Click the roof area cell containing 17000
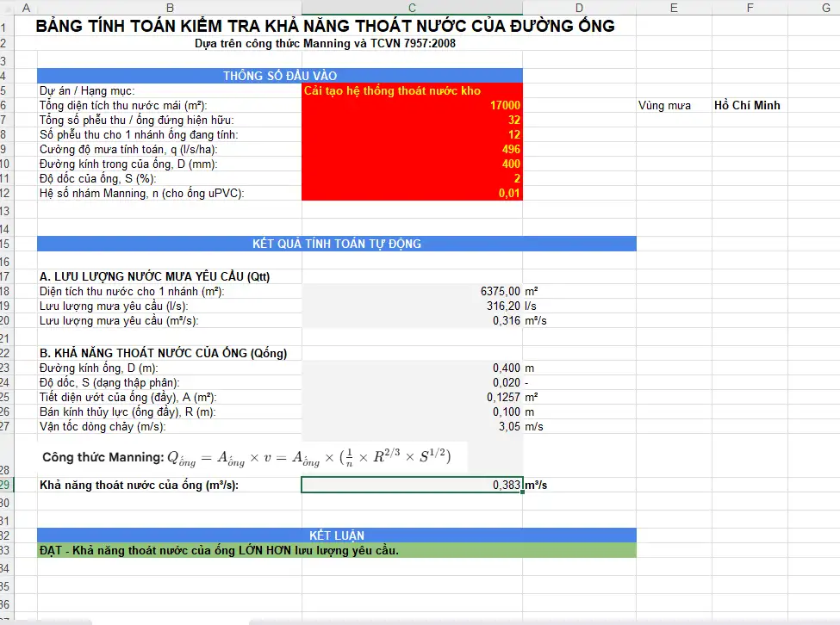This screenshot has width=840, height=625. (412, 105)
